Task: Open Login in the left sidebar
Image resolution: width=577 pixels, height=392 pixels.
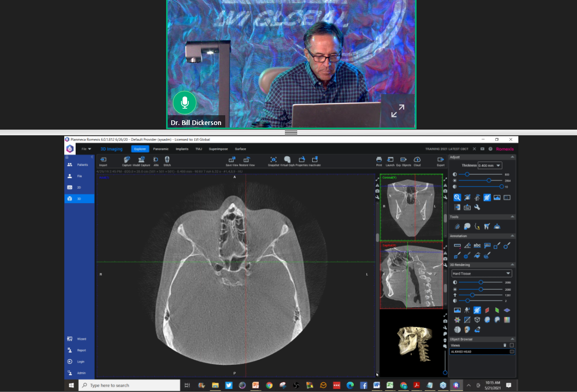Action: [x=80, y=362]
